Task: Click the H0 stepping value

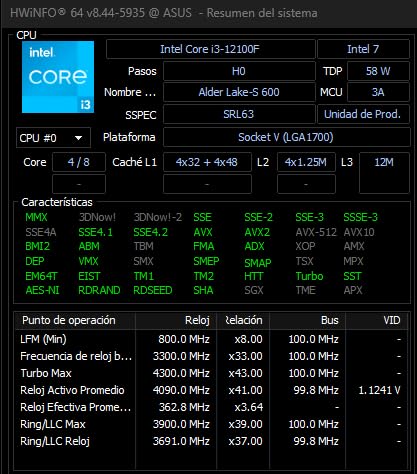Action: click(239, 71)
